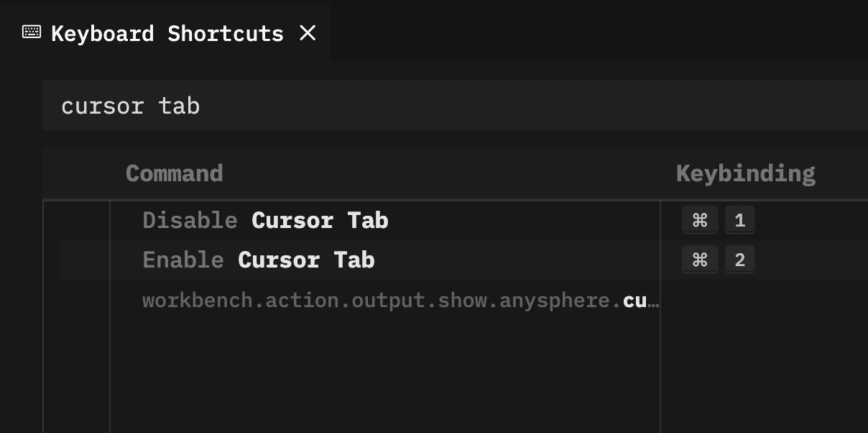Click the truncated bold "cu…" text in third row
The width and height of the screenshot is (868, 433).
coord(641,301)
